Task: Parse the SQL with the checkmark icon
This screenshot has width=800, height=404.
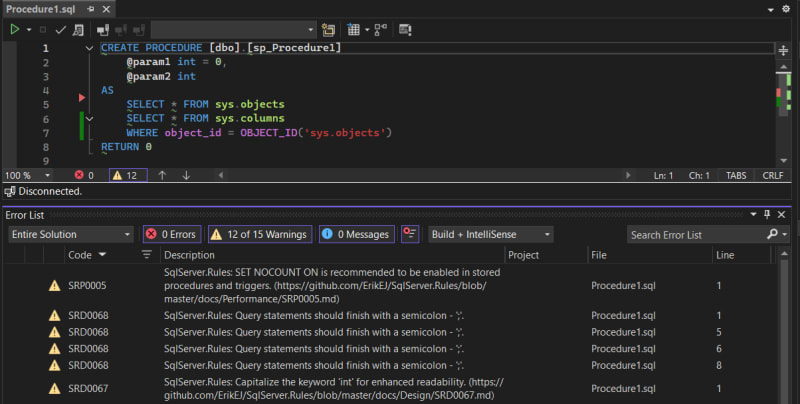Action: point(60,30)
